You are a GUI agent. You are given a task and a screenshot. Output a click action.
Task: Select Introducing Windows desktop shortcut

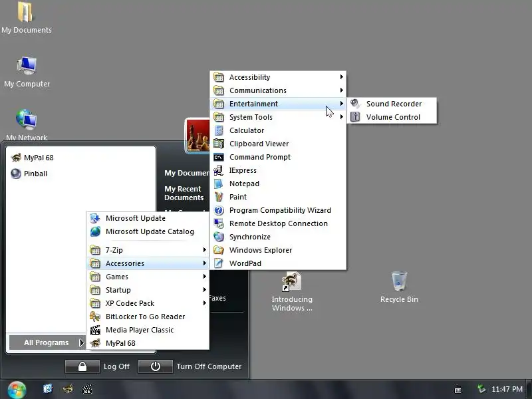pos(292,291)
